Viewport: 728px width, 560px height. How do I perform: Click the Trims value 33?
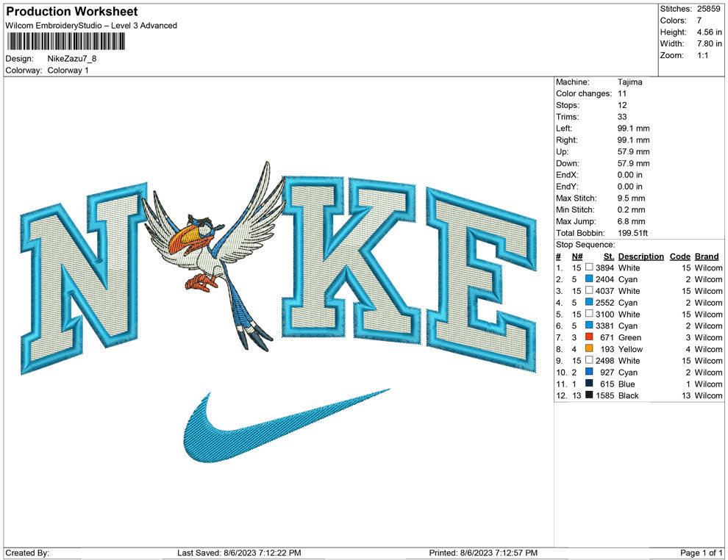pos(621,116)
